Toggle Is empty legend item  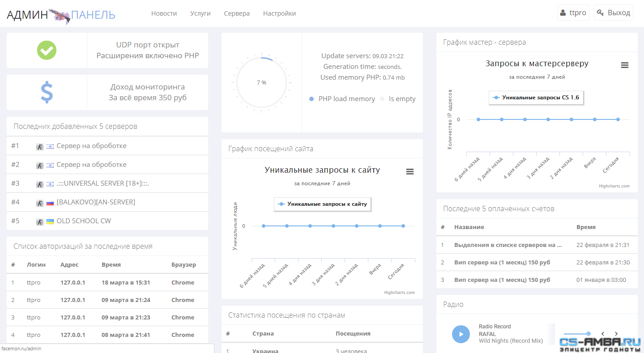398,99
